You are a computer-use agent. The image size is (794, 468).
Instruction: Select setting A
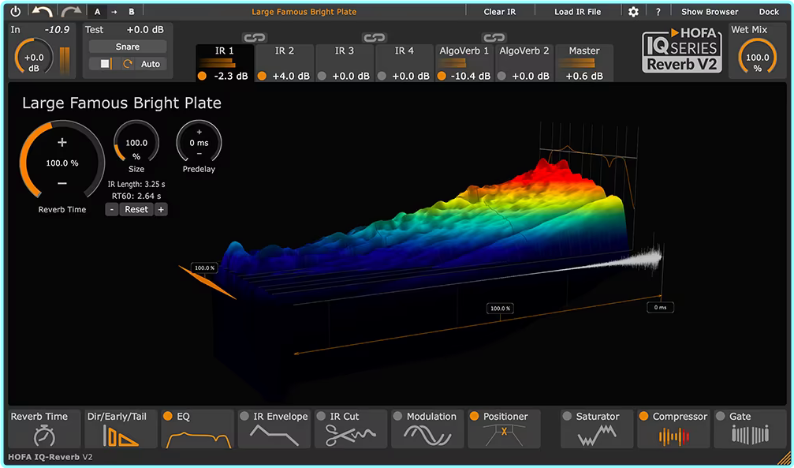pos(97,12)
